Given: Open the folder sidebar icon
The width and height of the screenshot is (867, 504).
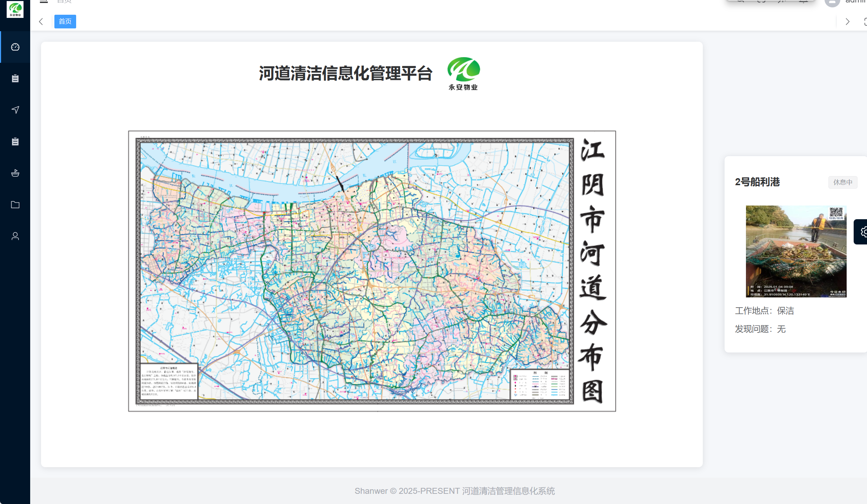Looking at the screenshot, I should [x=15, y=205].
